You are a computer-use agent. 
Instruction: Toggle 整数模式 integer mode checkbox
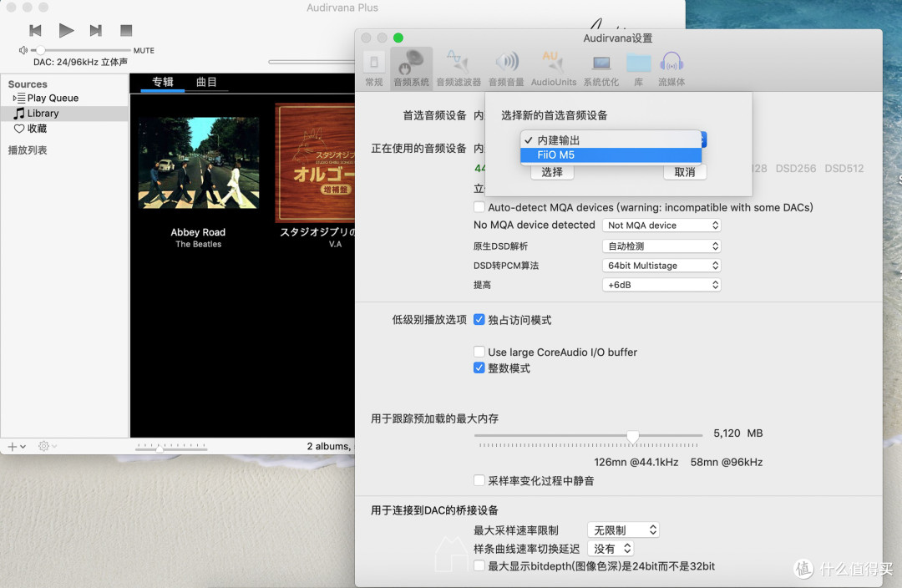(x=479, y=368)
